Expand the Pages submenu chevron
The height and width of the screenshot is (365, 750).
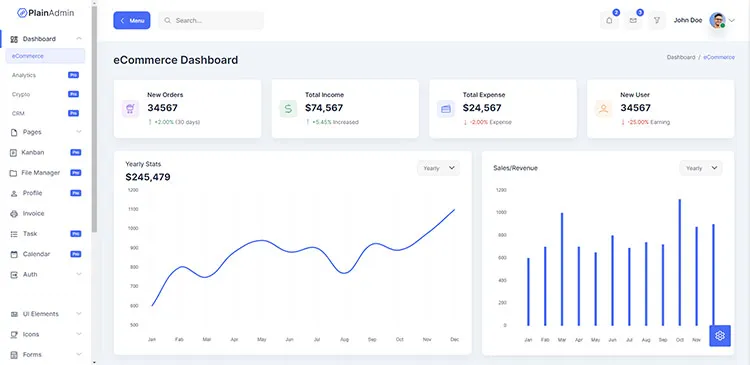pos(79,132)
